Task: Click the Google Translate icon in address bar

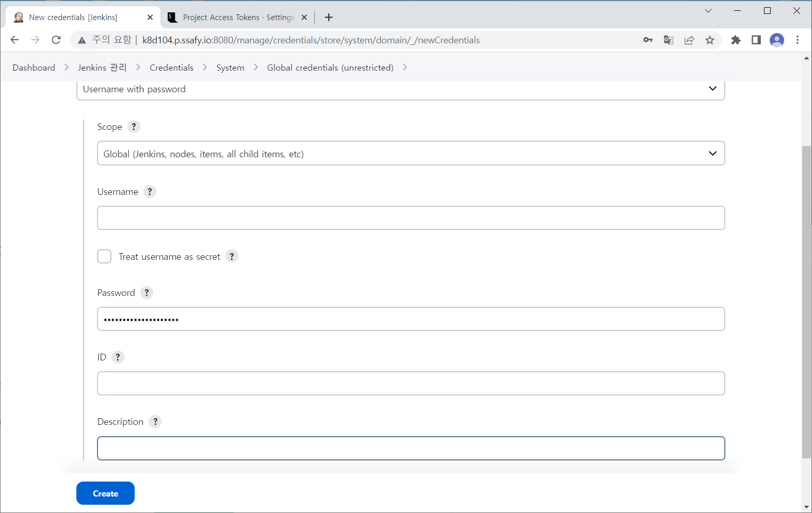Action: point(669,40)
